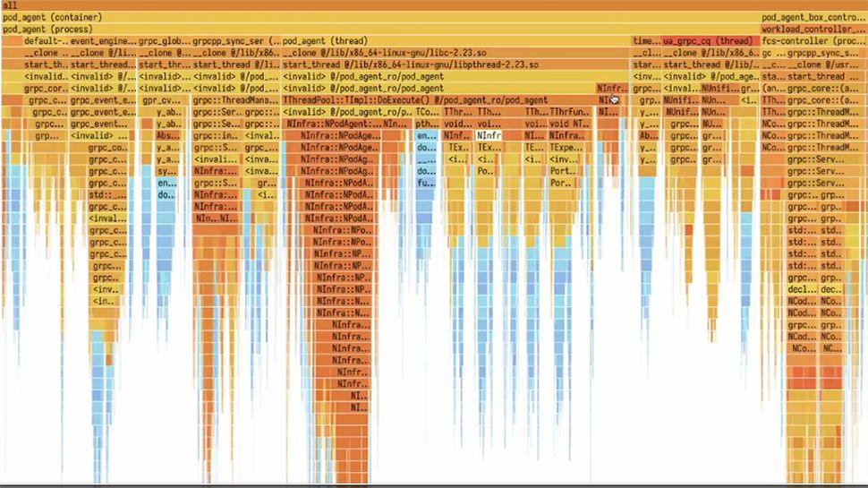Zoom into 'grpc::ThreadMana...' frame
This screenshot has height=488, width=868.
pyautogui.click(x=236, y=100)
